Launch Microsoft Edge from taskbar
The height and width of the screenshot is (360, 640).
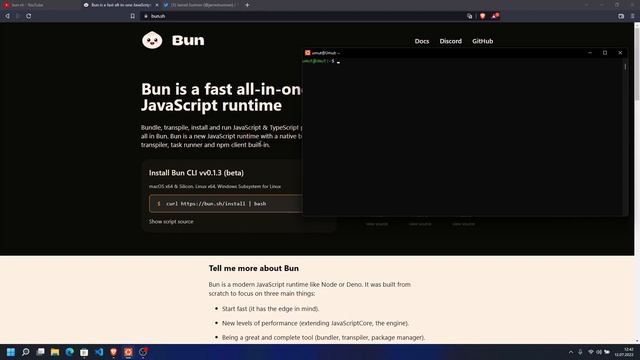coord(70,352)
